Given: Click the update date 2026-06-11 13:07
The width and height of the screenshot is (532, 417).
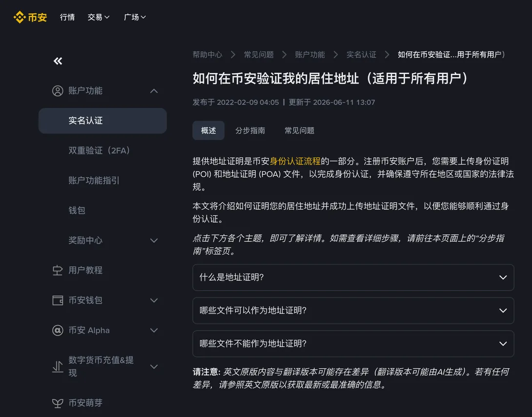Looking at the screenshot, I should pos(344,103).
